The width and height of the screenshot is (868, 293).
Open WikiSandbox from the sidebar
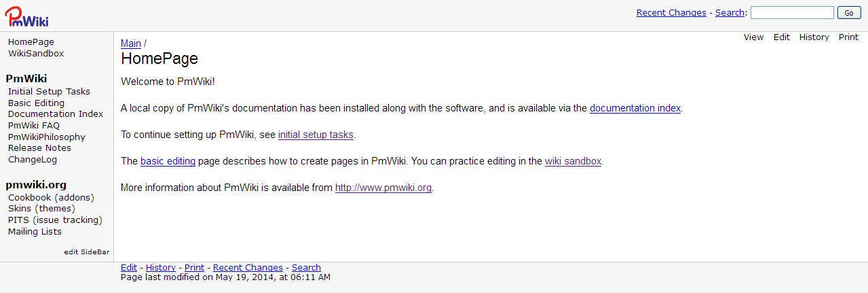coord(36,54)
